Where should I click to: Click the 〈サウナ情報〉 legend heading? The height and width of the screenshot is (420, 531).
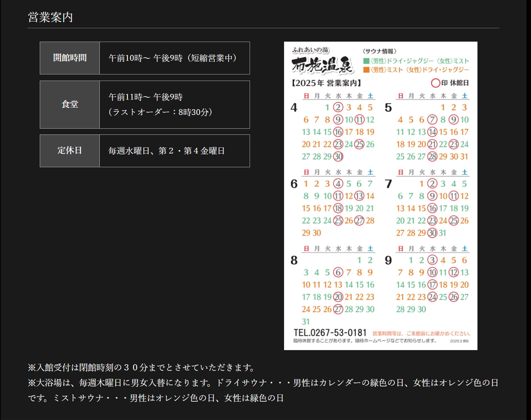click(x=380, y=51)
